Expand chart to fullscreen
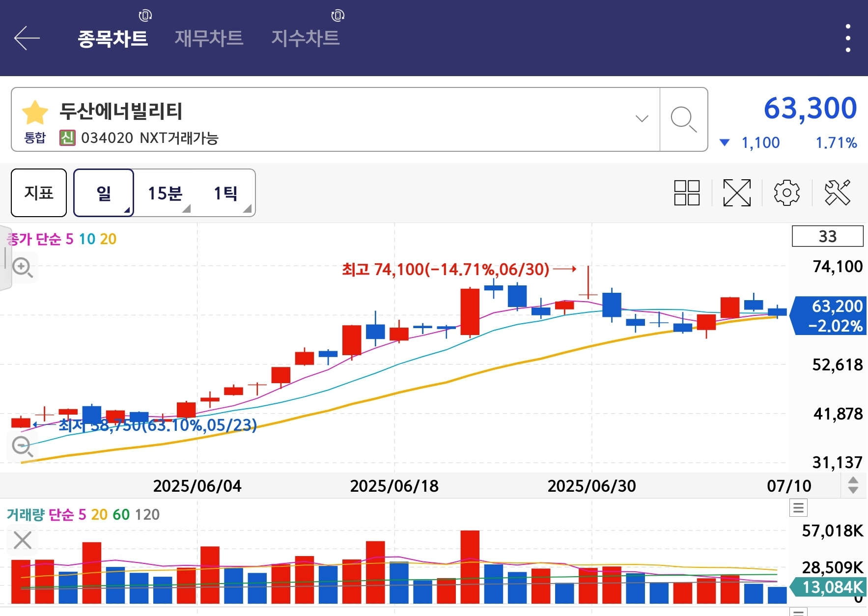Viewport: 868px width, 616px height. tap(737, 193)
